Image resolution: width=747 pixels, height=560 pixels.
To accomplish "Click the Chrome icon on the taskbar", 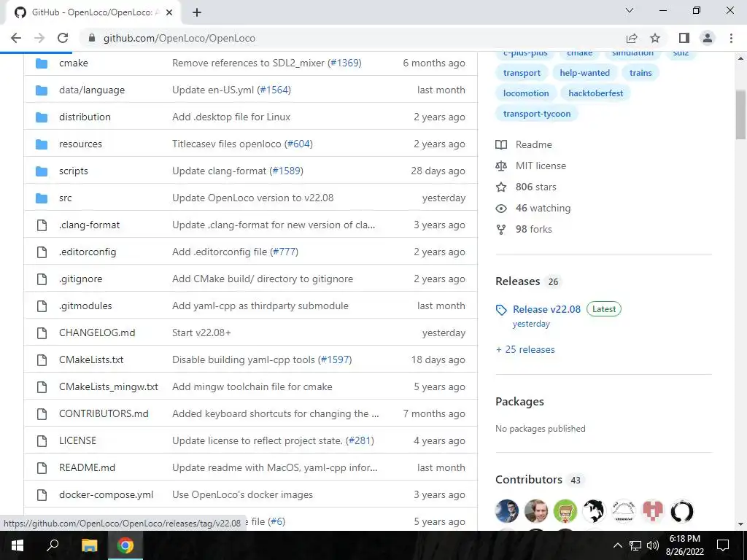I will 125,545.
